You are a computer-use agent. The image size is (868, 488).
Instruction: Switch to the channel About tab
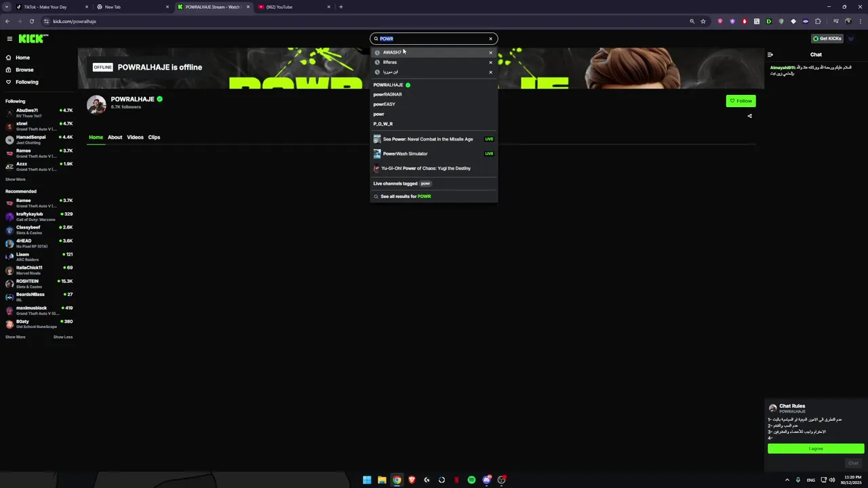115,138
